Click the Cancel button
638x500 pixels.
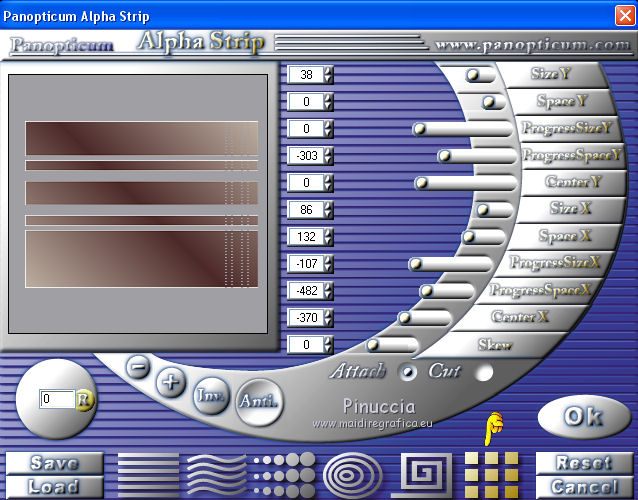[584, 487]
